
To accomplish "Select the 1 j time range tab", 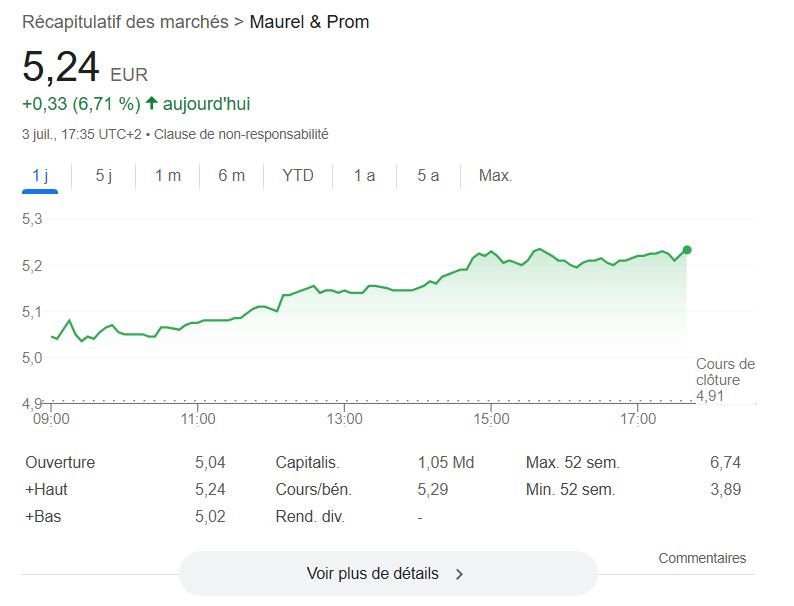I will click(40, 176).
